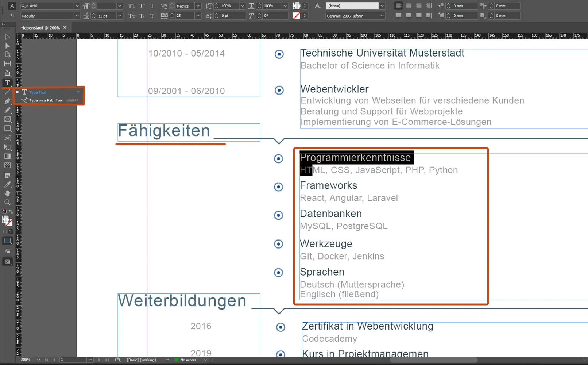This screenshot has height=365, width=588.
Task: Select the Free Transform tool
Action: click(x=7, y=147)
